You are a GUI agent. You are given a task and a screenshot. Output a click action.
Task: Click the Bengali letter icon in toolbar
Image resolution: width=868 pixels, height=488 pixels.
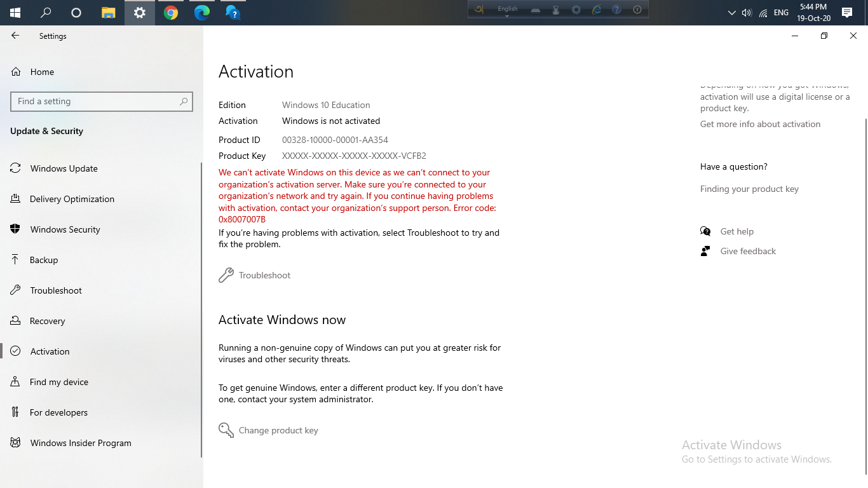tap(479, 10)
